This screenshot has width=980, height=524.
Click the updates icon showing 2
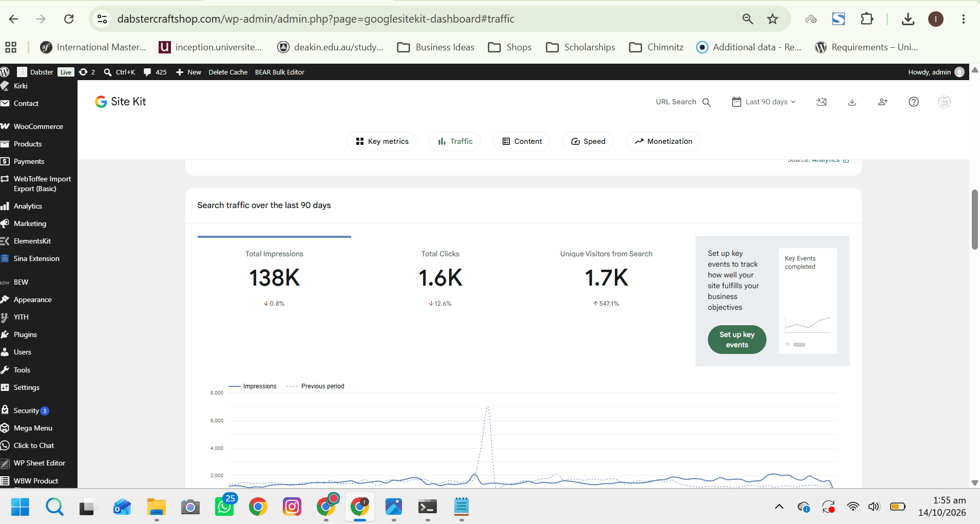(x=87, y=72)
